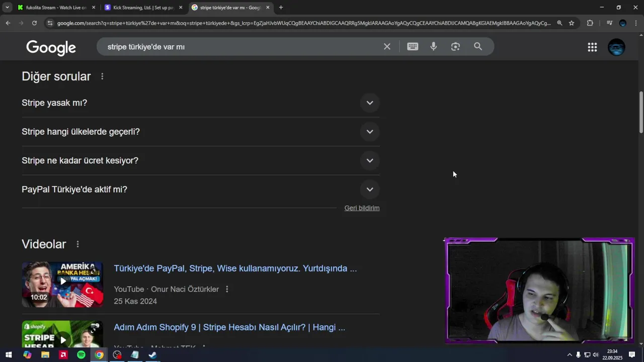The width and height of the screenshot is (644, 362).
Task: Click Geri bildirim feedback link
Action: [362, 208]
